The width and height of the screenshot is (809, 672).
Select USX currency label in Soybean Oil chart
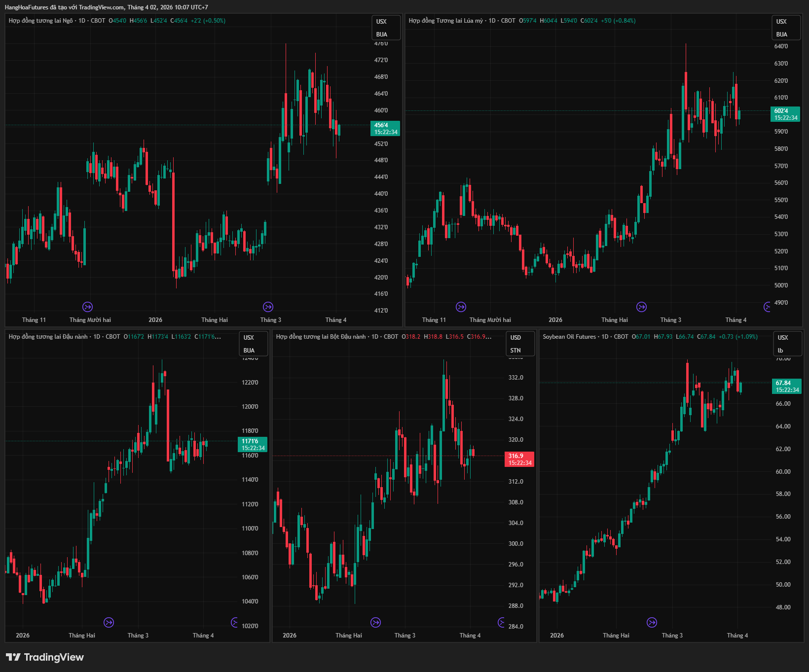[x=783, y=338]
